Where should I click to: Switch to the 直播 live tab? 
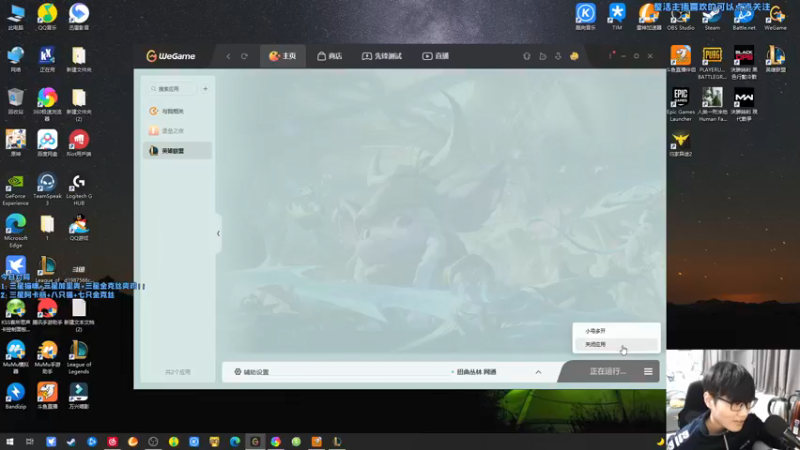click(x=435, y=56)
